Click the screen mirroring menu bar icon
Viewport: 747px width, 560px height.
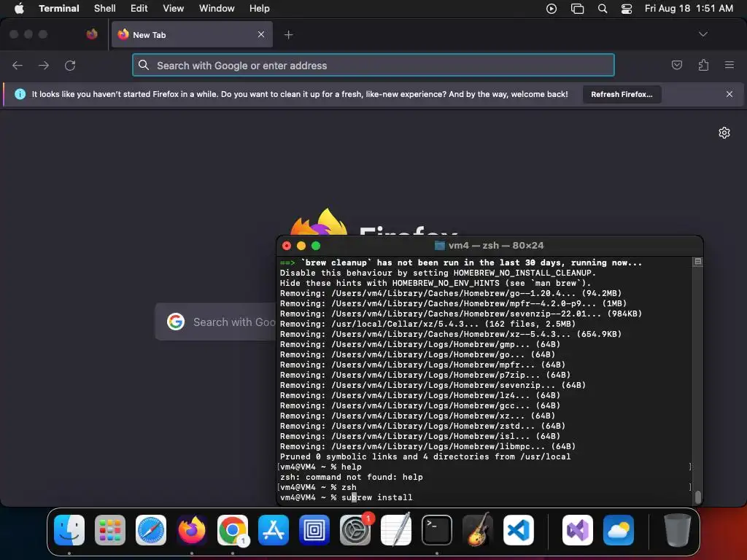point(578,9)
